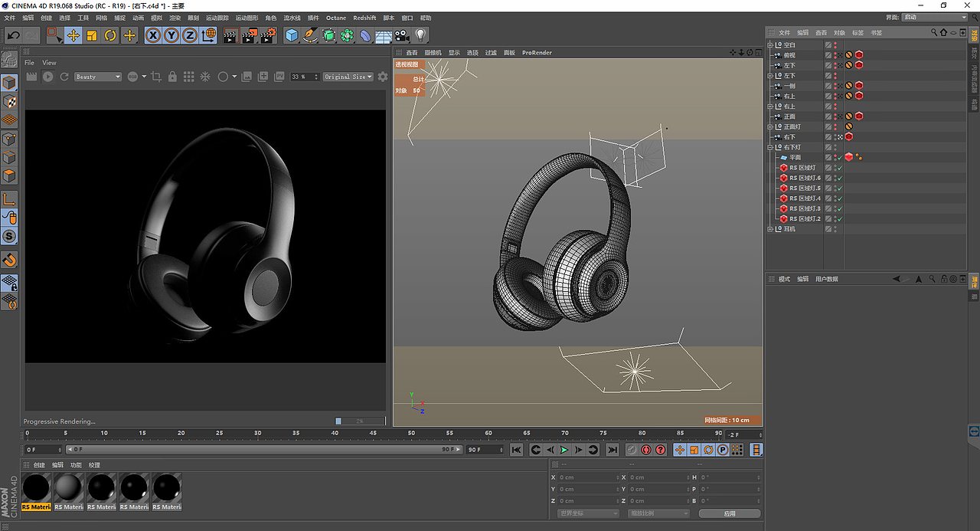
Task: Expand the 左下 null object
Action: click(x=771, y=75)
